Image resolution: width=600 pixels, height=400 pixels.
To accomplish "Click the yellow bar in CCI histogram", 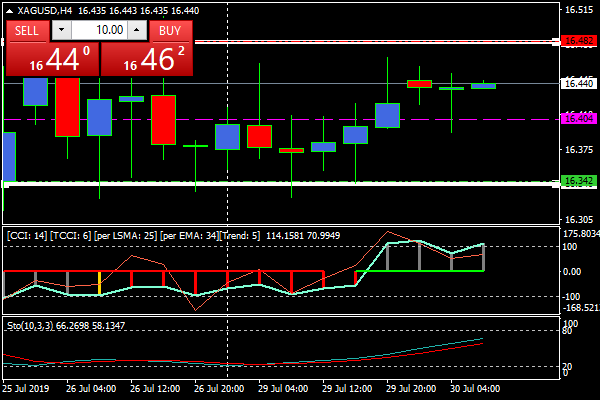I will pyautogui.click(x=99, y=282).
